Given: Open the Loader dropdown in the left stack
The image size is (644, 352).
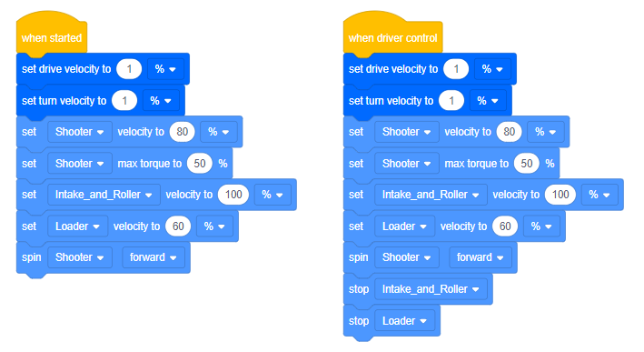Looking at the screenshot, I should pos(77,226).
